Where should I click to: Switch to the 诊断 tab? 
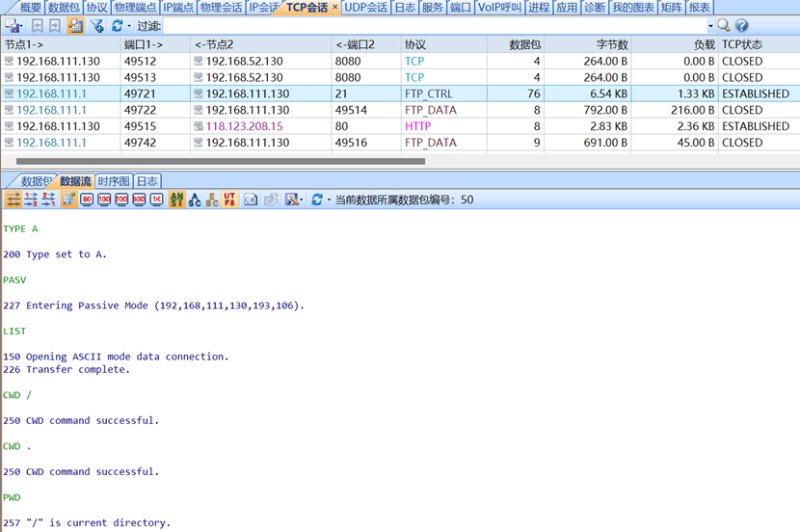(595, 7)
